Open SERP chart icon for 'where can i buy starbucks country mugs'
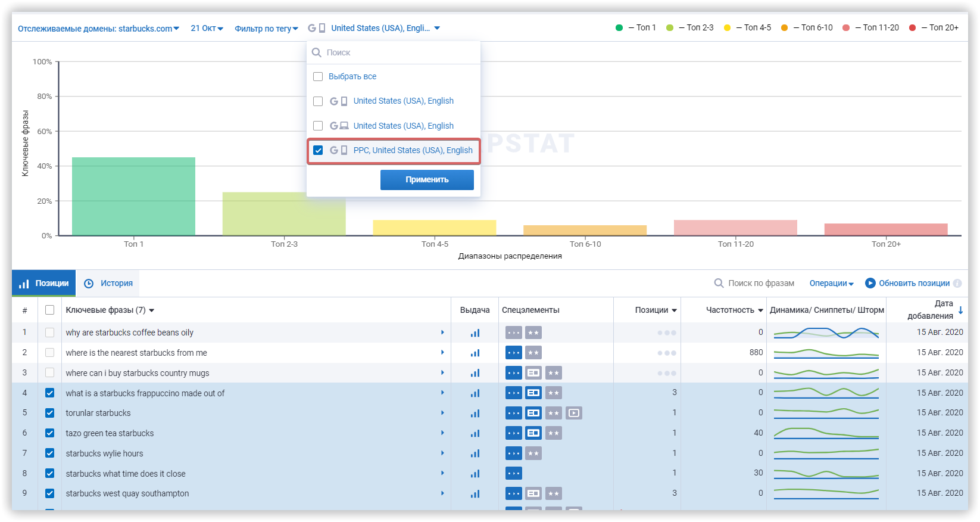This screenshot has width=980, height=522. 475,373
